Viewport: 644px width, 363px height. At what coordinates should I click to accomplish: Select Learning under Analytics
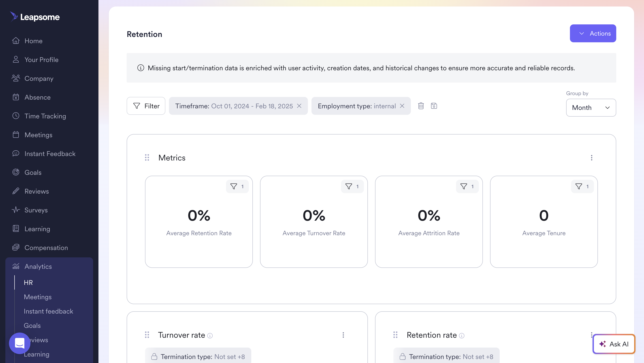point(36,354)
